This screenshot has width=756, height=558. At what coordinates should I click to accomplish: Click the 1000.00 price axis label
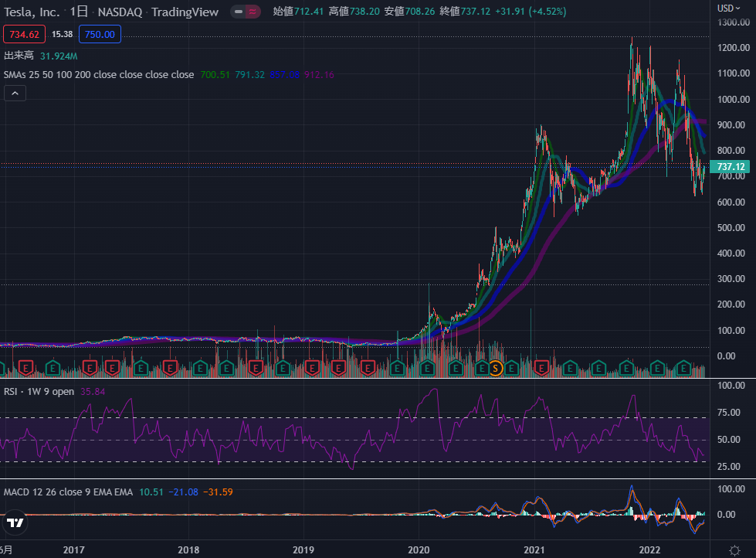tap(734, 100)
